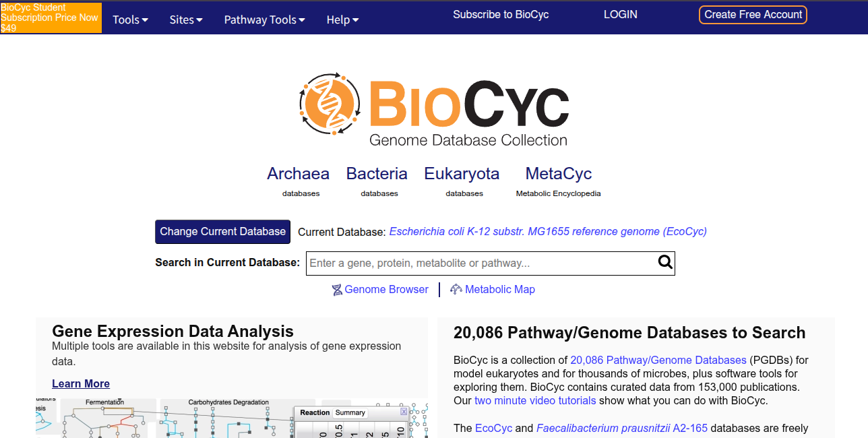Screen dimensions: 868x438
Task: Click Create Free Account button
Action: (753, 15)
